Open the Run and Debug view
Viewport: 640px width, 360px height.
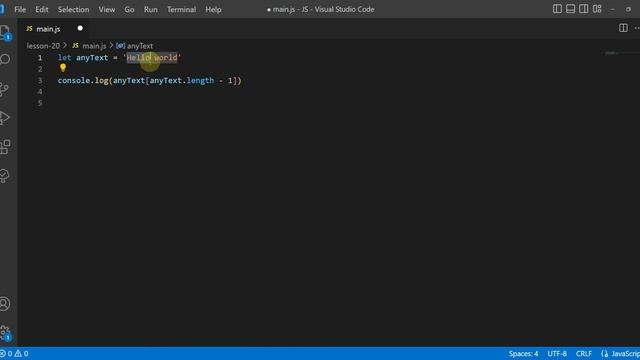point(4,118)
